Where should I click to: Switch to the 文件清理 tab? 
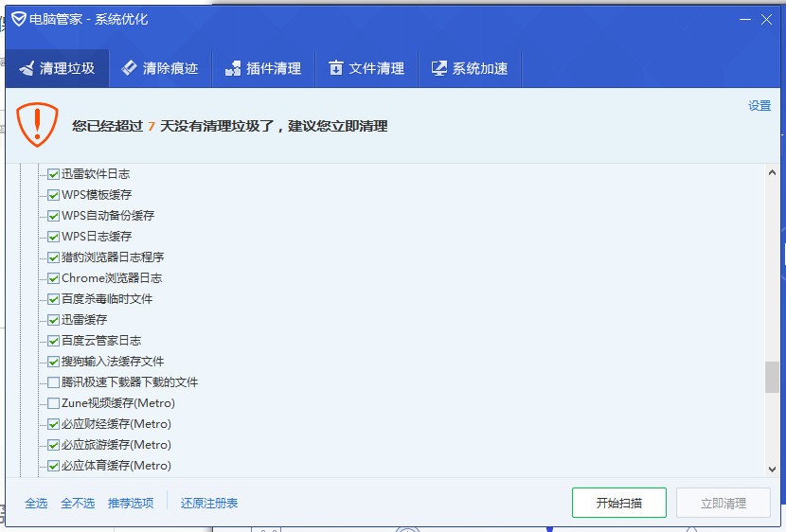[366, 68]
